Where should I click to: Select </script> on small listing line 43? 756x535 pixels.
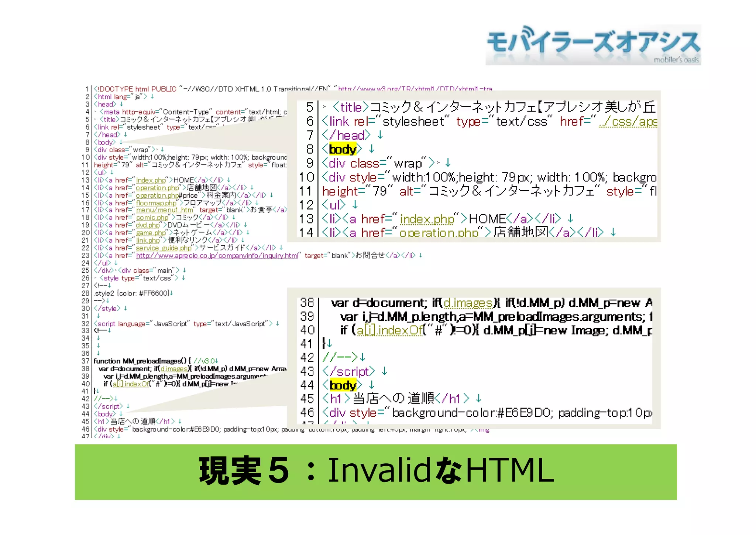coord(109,406)
